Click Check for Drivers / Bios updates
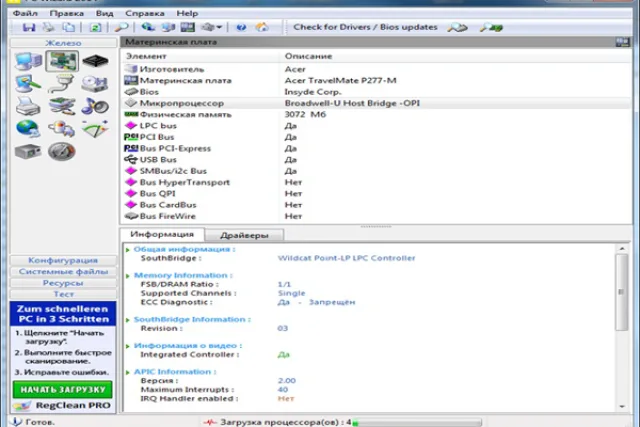The width and height of the screenshot is (640, 427). click(365, 27)
